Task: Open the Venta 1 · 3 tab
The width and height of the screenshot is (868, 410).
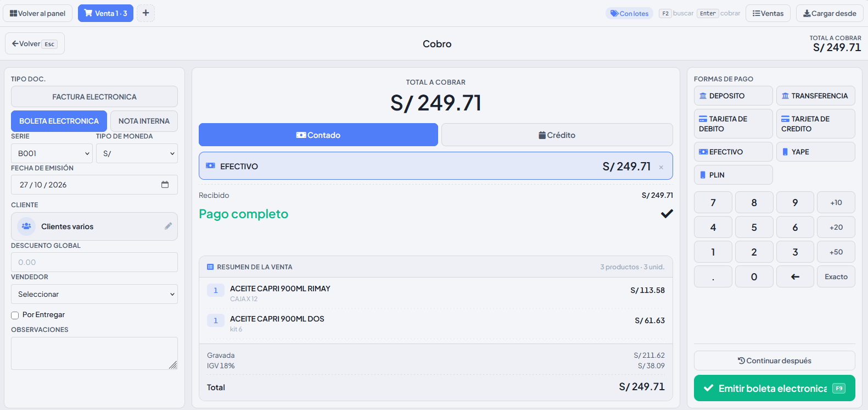Action: [105, 13]
